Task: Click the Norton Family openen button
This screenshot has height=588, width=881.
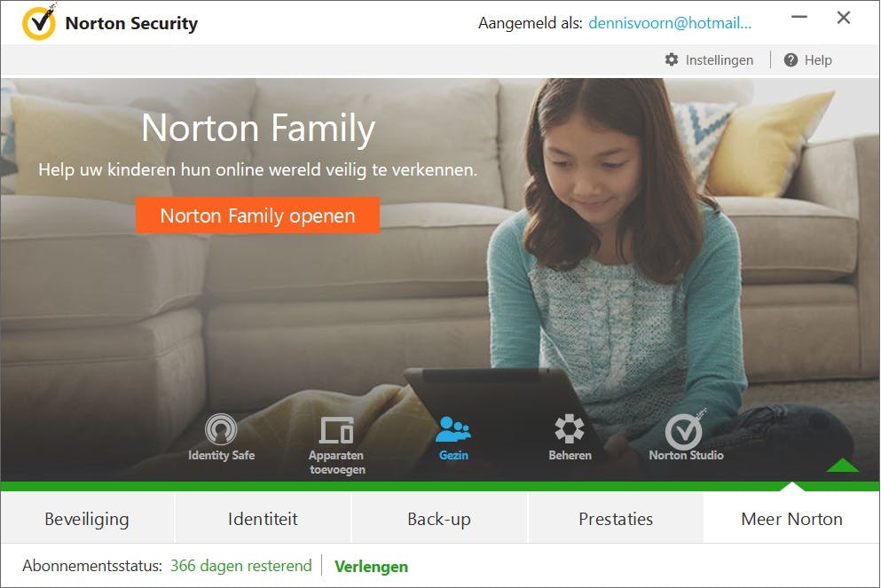Action: [x=257, y=216]
